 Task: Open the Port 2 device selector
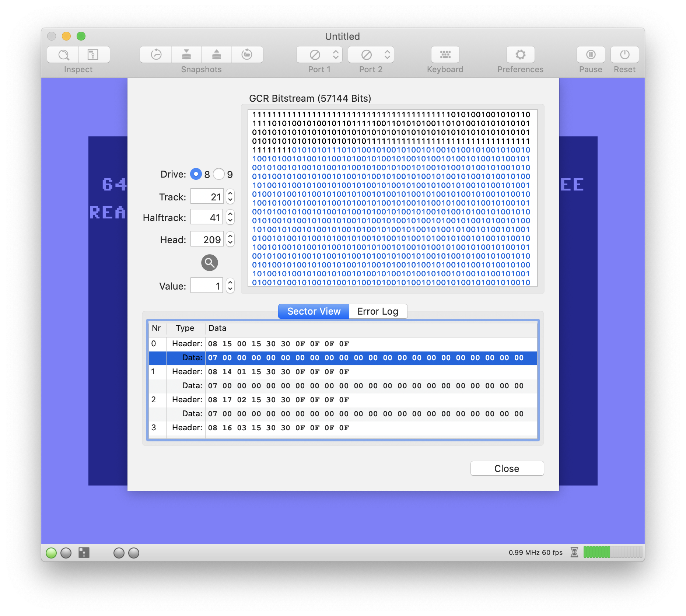371,54
